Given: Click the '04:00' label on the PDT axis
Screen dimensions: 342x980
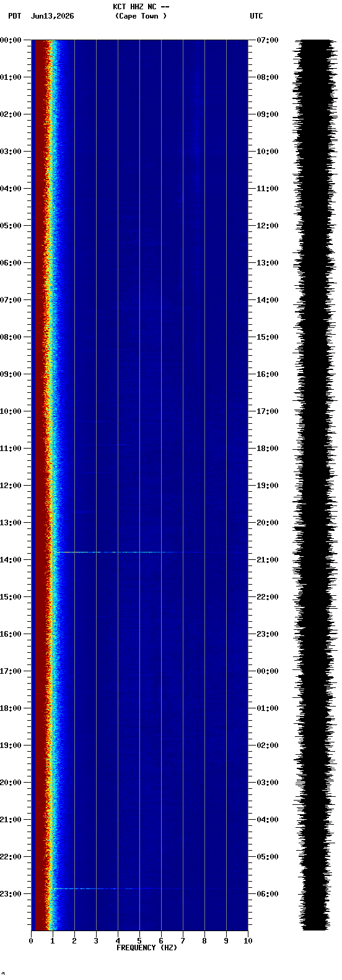Looking at the screenshot, I should [11, 189].
